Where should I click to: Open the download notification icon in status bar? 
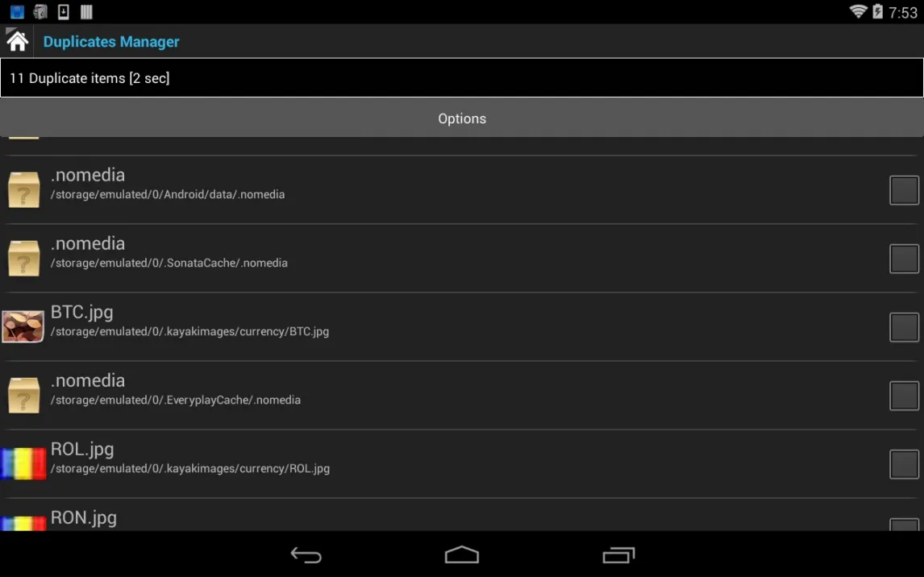click(63, 12)
